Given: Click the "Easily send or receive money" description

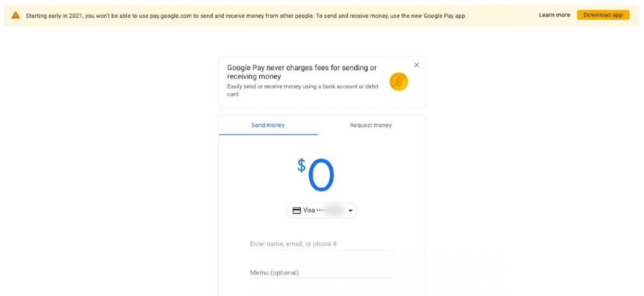Looking at the screenshot, I should point(302,90).
